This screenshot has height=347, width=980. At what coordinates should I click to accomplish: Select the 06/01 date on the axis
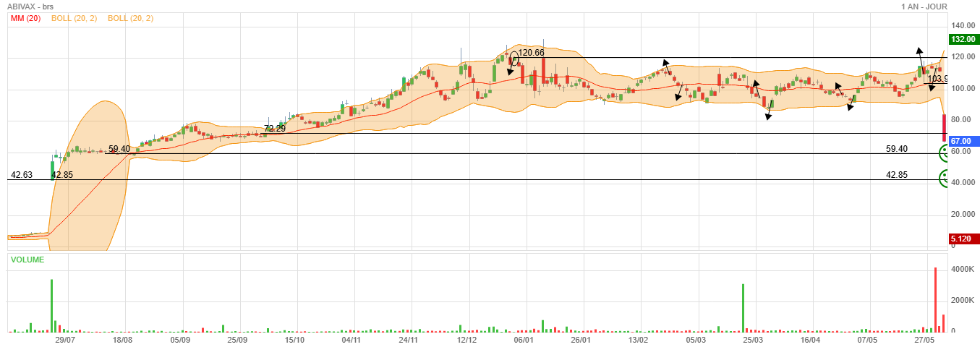click(524, 339)
